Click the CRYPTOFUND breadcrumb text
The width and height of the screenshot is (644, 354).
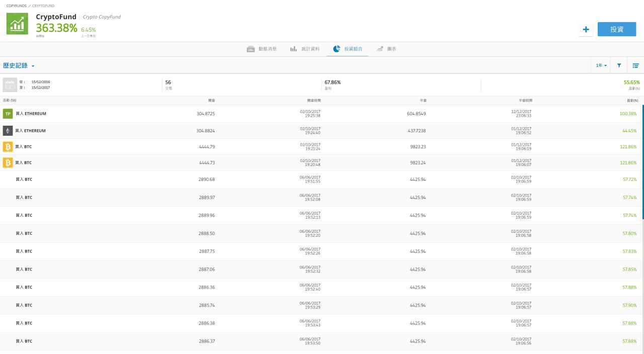point(44,6)
